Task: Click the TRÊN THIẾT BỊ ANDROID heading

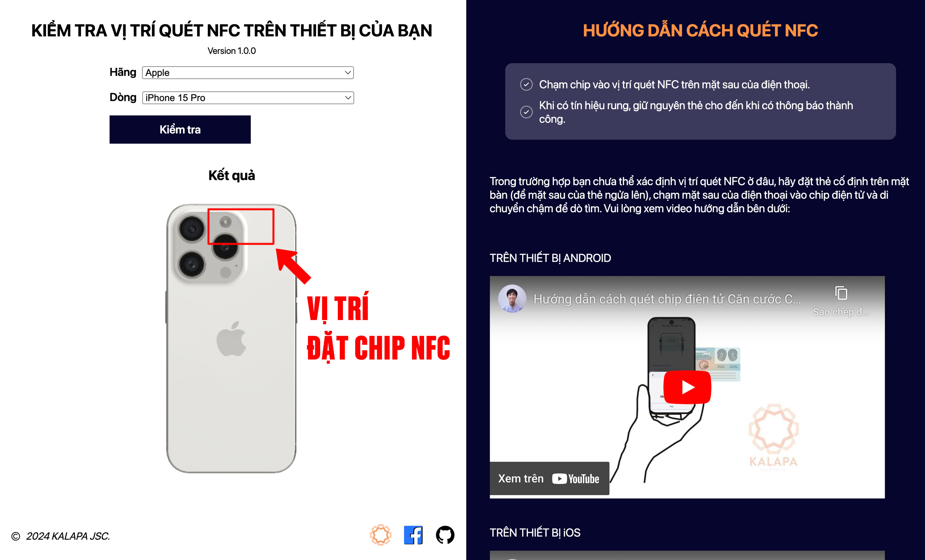Action: pyautogui.click(x=550, y=258)
